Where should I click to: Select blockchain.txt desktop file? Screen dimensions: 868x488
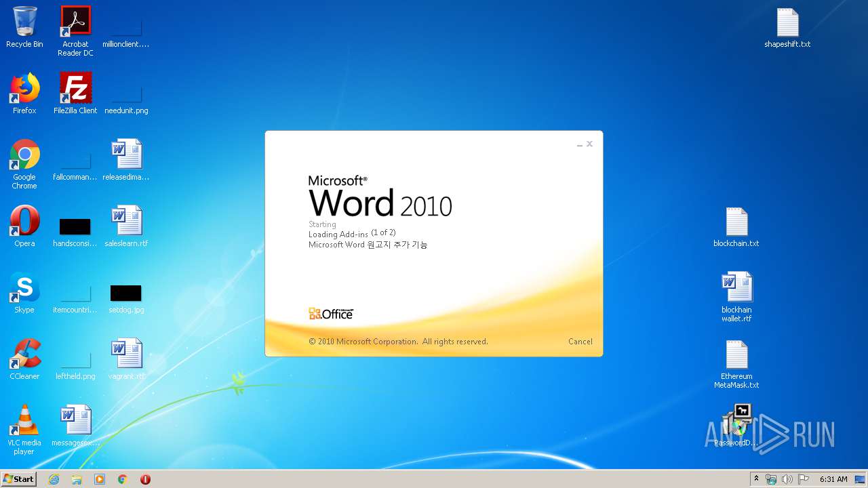736,226
